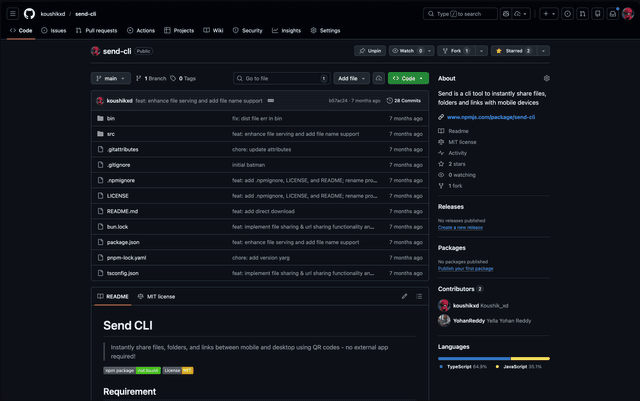Open Copilot chat icon in header
The width and height of the screenshot is (640, 401).
[506, 14]
